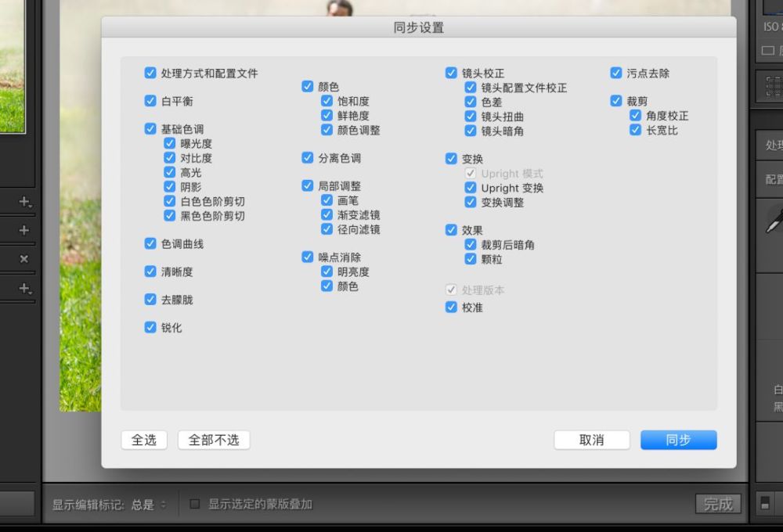Toggle the 高光 checkbox
Viewport: 783px width, 532px height.
(170, 172)
